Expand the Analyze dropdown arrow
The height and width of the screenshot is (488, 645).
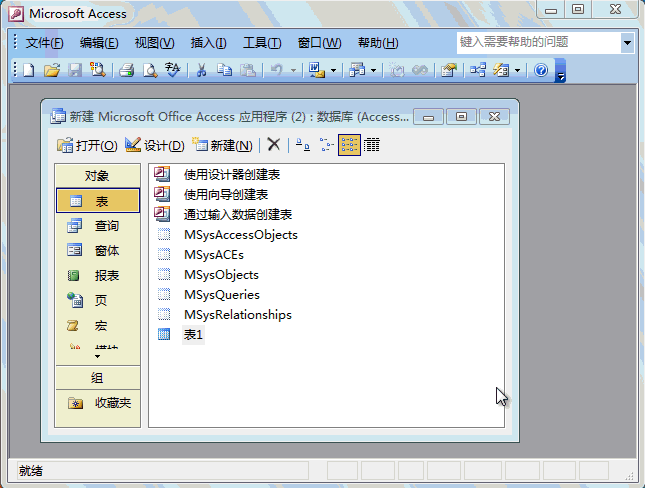coord(374,70)
